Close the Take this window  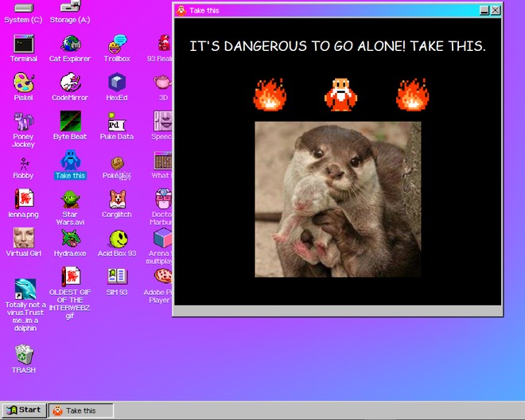click(x=496, y=10)
